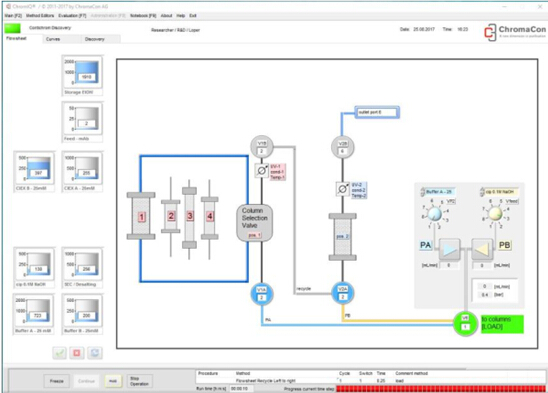Viewport: 548px width, 393px height.
Task: Open the Column Selection Valve
Action: point(255,223)
